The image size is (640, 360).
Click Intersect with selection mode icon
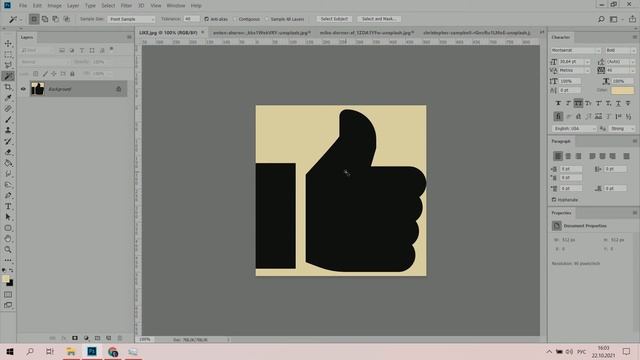coord(66,19)
